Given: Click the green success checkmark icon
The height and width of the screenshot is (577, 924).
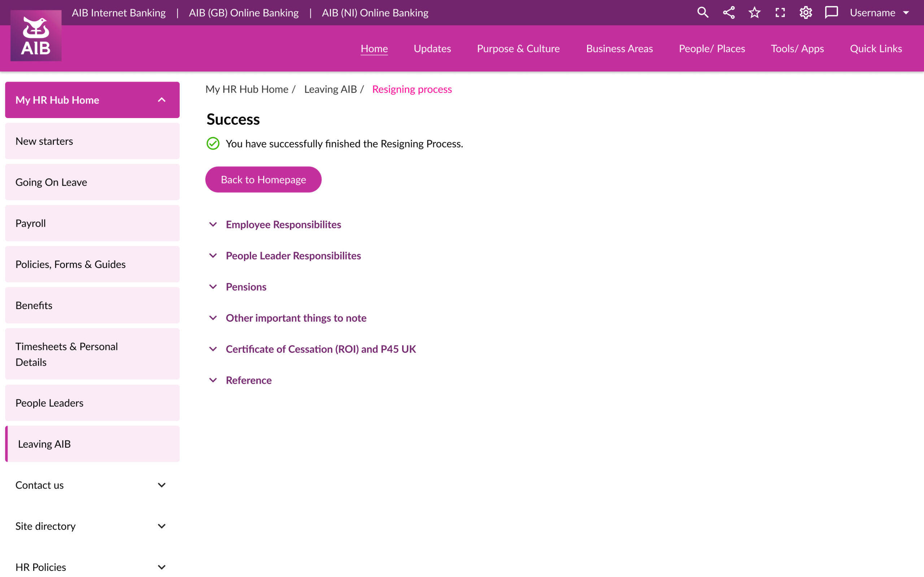Looking at the screenshot, I should click(x=213, y=144).
